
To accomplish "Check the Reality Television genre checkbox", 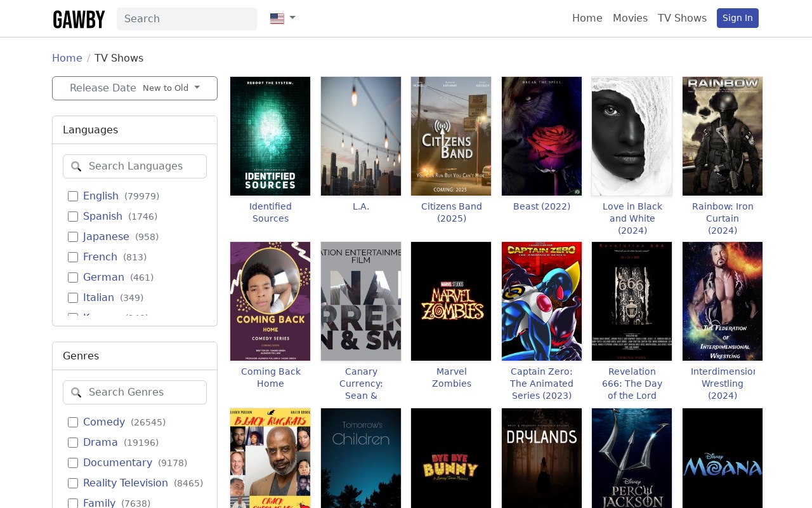I will click(73, 483).
